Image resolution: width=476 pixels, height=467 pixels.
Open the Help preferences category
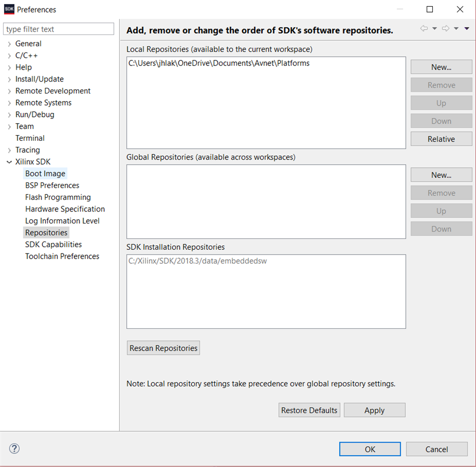[23, 68]
